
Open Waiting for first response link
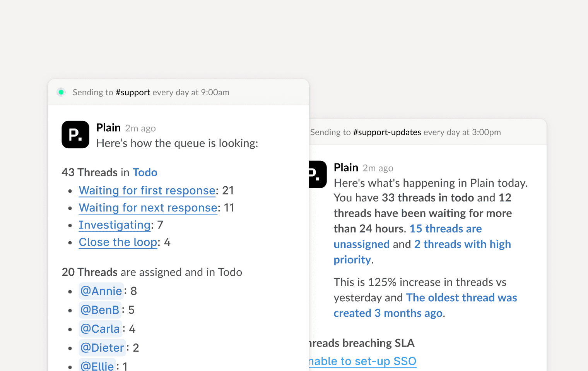click(x=147, y=191)
